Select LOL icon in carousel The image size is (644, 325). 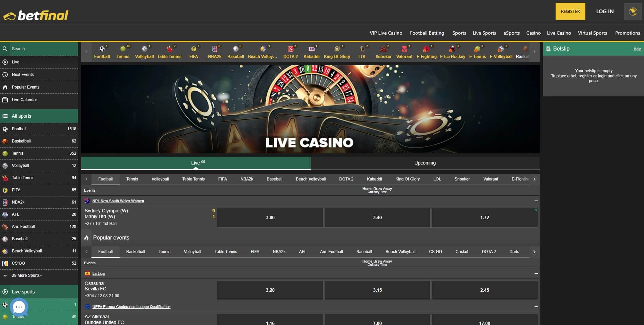pos(362,52)
